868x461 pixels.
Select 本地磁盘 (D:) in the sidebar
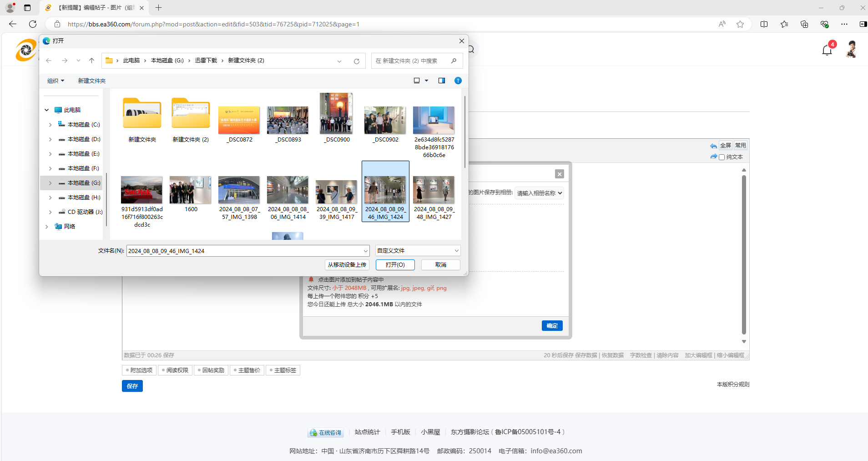click(84, 139)
